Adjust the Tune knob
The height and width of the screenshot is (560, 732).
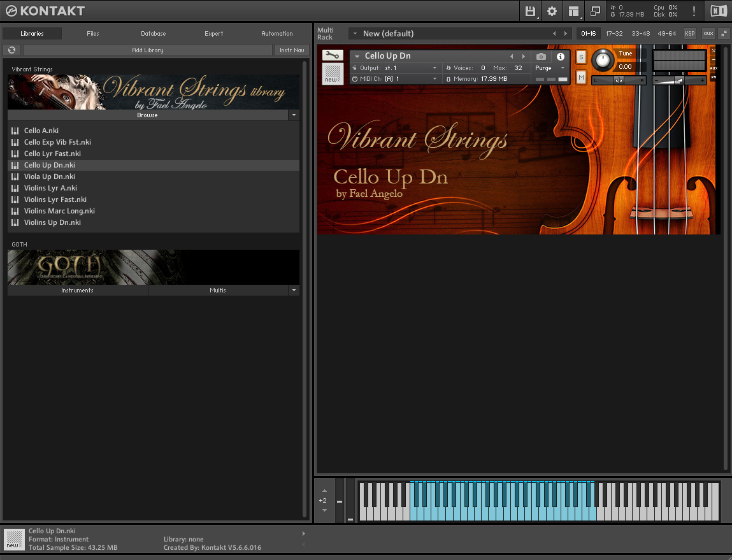point(603,60)
